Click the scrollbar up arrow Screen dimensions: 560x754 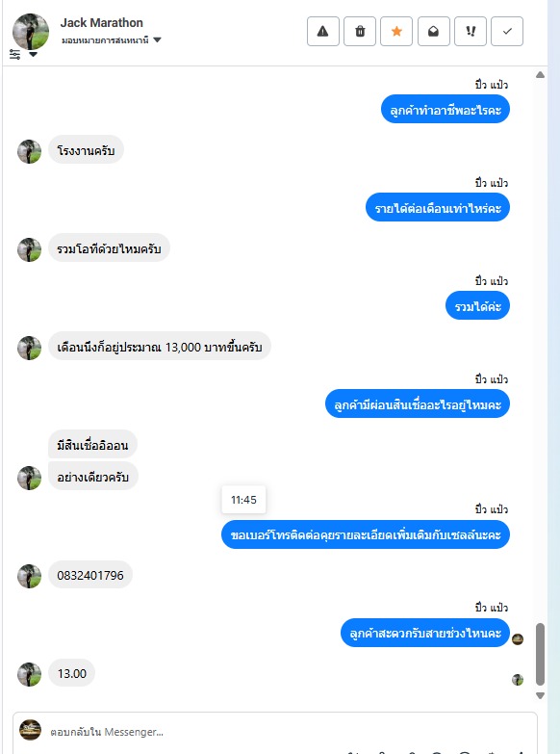pyautogui.click(x=541, y=74)
